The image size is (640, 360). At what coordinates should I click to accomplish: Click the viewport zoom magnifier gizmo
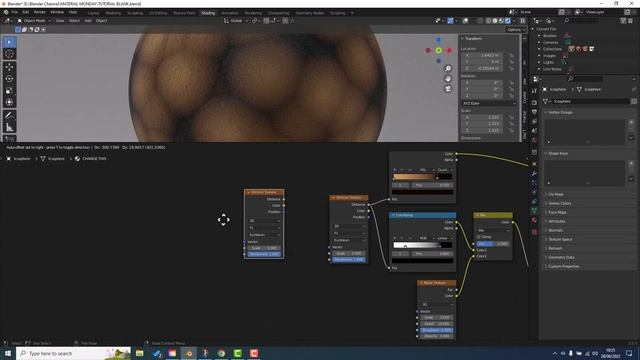[x=448, y=69]
